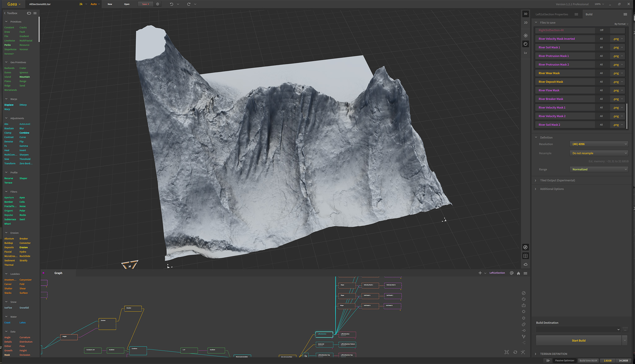Screen dimensions: 635x364
Task: Open the Gaea application menu
Action: [x=12, y=4]
